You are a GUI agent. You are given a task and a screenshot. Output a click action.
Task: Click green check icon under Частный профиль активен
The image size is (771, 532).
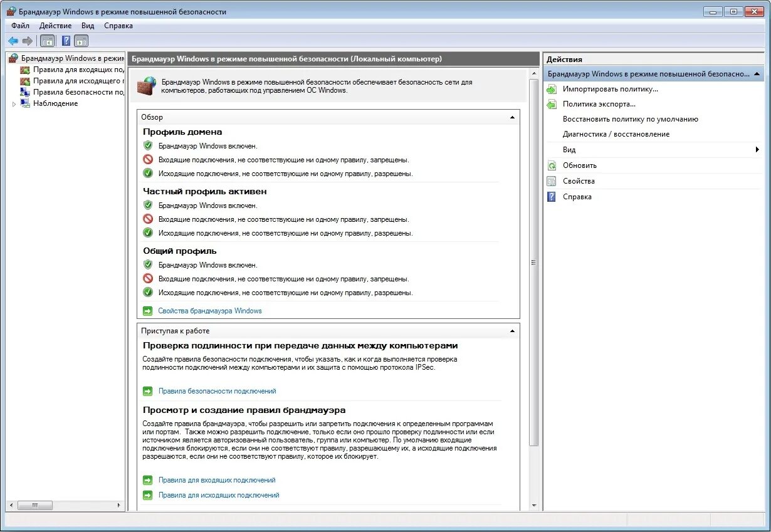pyautogui.click(x=148, y=233)
